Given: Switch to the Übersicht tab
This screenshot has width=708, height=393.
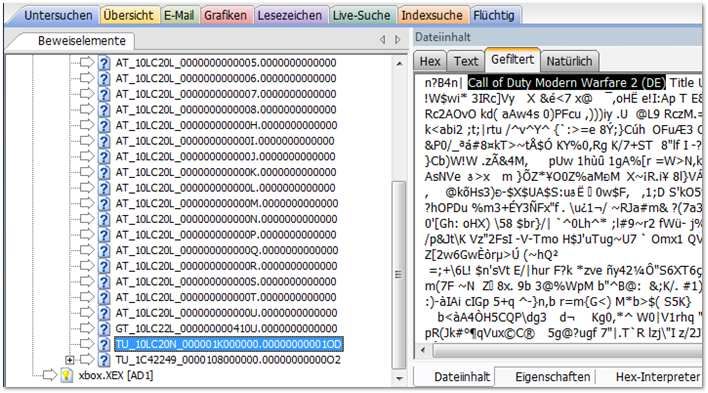Looking at the screenshot, I should pos(129,16).
